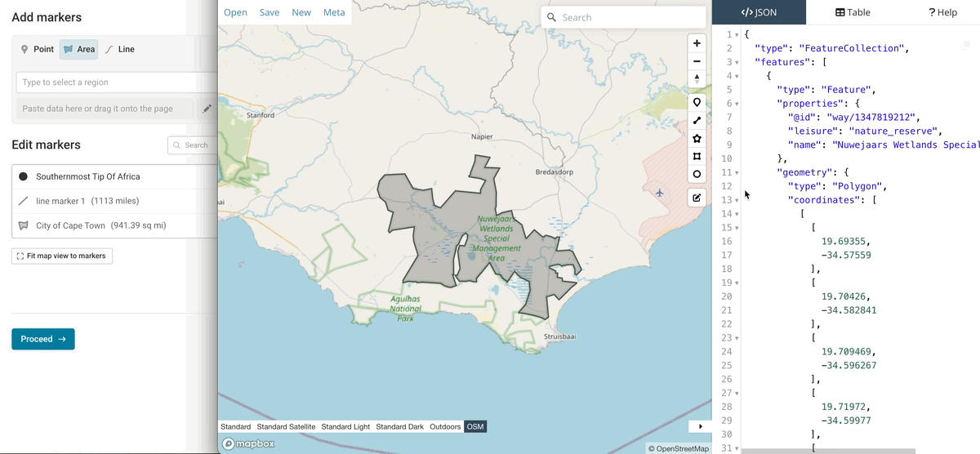Click the "FeatureCollection" value in JSON
The width and height of the screenshot is (980, 454).
(851, 48)
